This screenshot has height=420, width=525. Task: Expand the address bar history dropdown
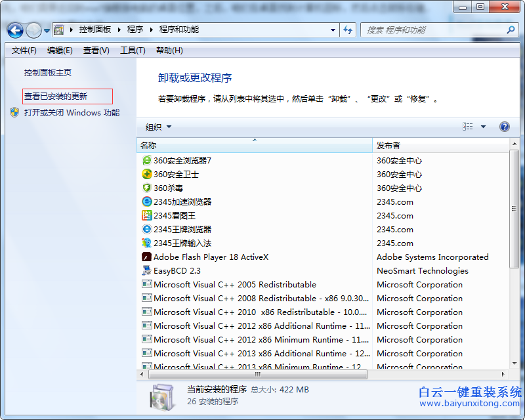[333, 30]
